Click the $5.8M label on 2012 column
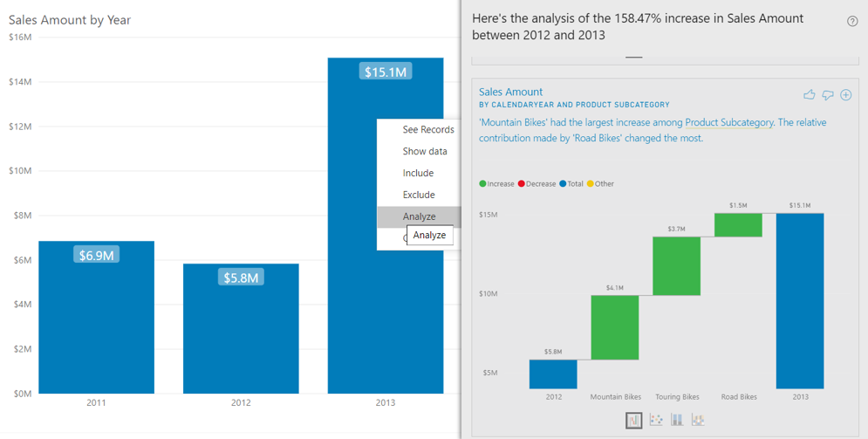This screenshot has width=868, height=439. 241,278
